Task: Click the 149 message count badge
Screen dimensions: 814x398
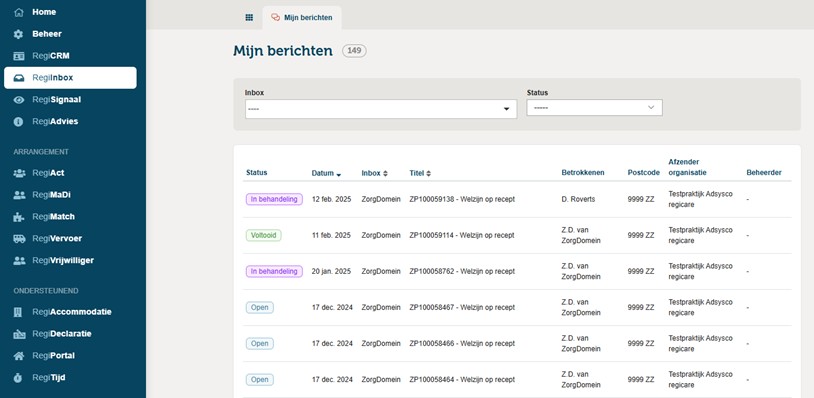Action: pos(354,51)
